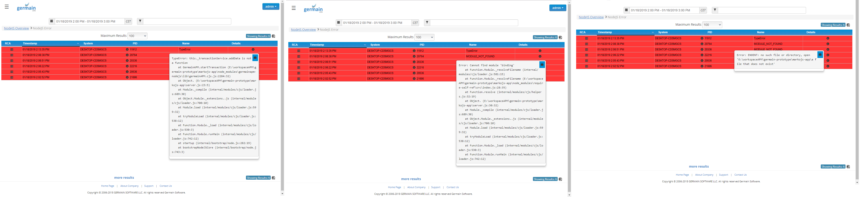This screenshot has width=868, height=197.
Task: Expand Timestamp column sort arrow, rightmost window
Action: [x=653, y=32]
